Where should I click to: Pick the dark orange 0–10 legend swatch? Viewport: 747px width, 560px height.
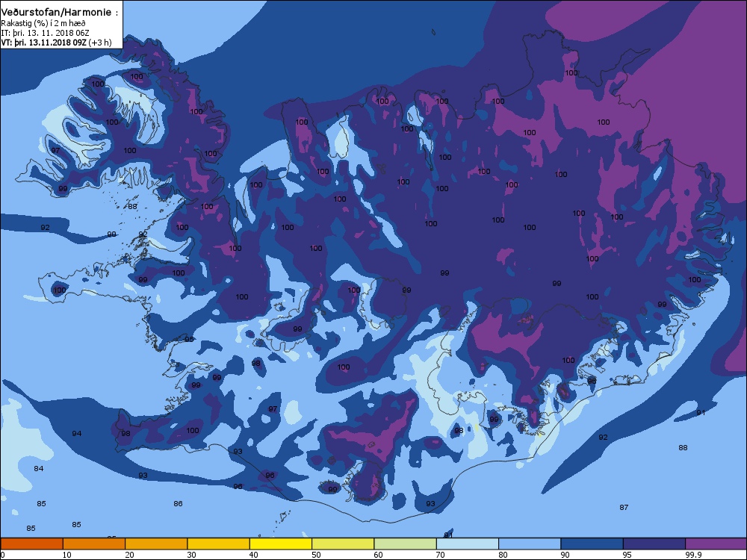point(32,544)
